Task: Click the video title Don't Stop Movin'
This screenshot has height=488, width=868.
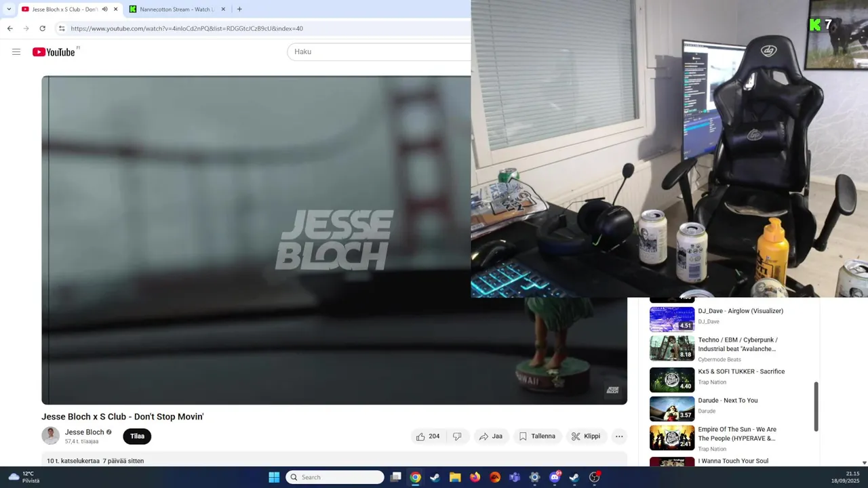Action: click(x=123, y=417)
